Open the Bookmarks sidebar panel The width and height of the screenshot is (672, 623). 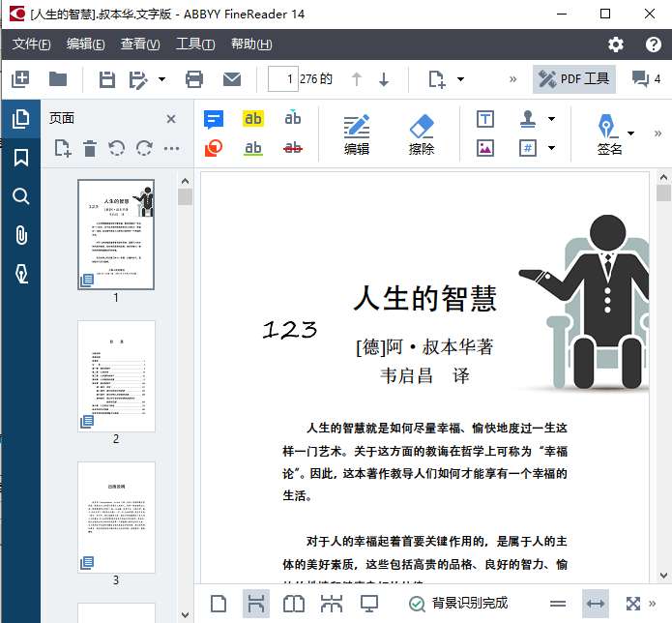tap(20, 158)
